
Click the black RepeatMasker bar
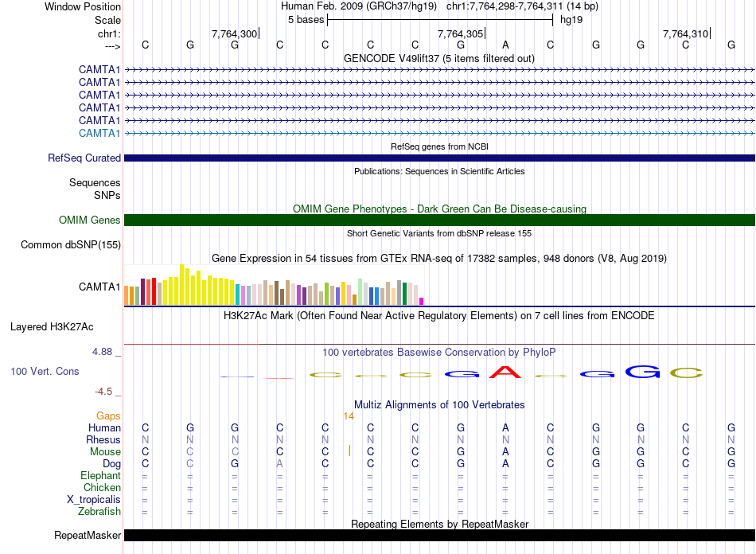point(439,535)
